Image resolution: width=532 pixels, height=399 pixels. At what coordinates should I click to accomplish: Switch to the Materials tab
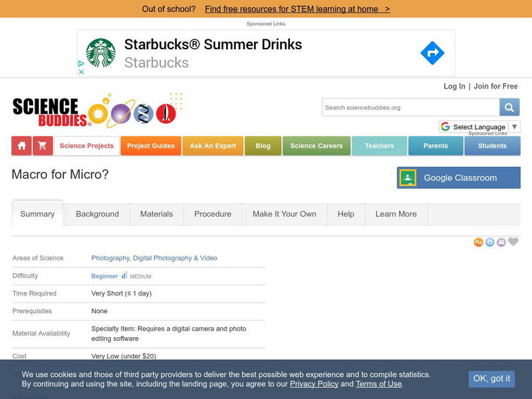156,214
